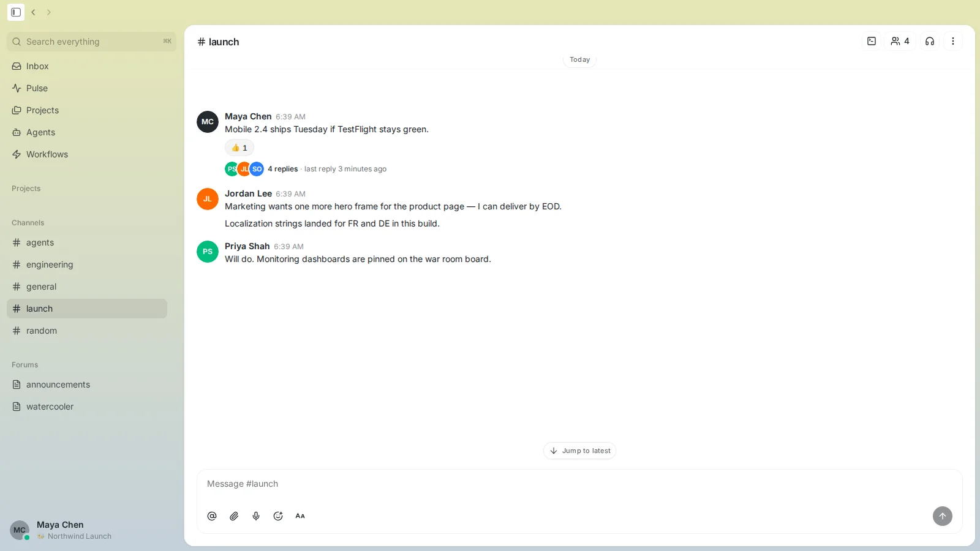
Task: Click into the Message #launch input
Action: click(x=579, y=484)
